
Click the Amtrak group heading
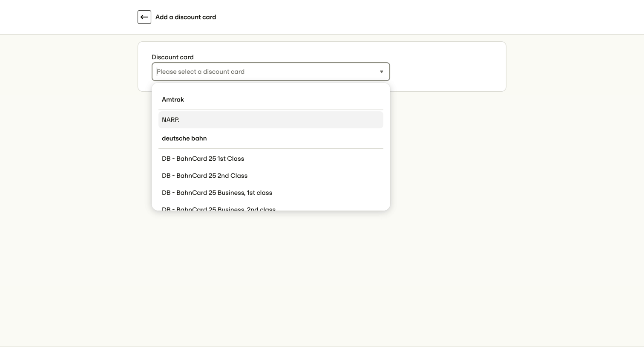point(173,100)
